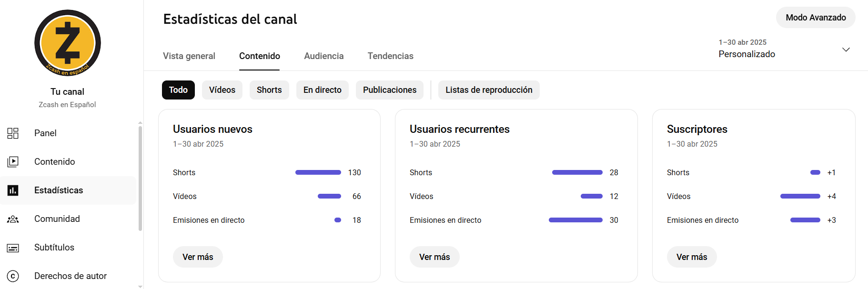
Task: Open Subtítulos sidebar entry
Action: 68,248
